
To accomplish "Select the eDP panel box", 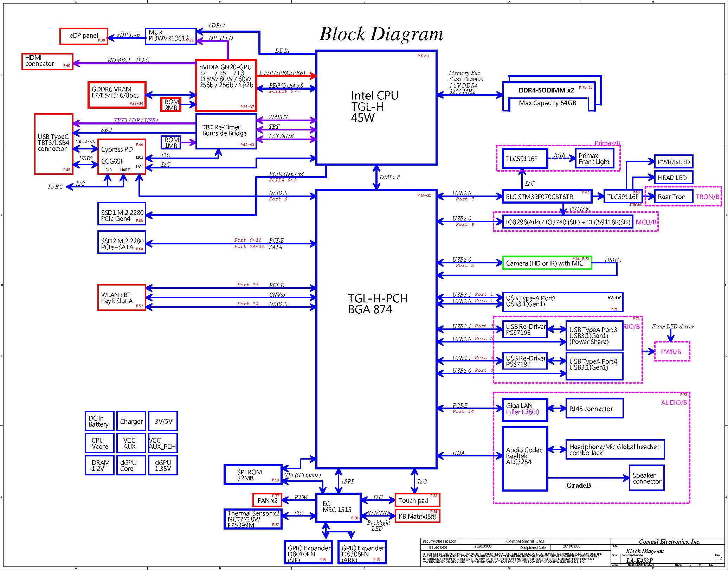I will tap(84, 36).
